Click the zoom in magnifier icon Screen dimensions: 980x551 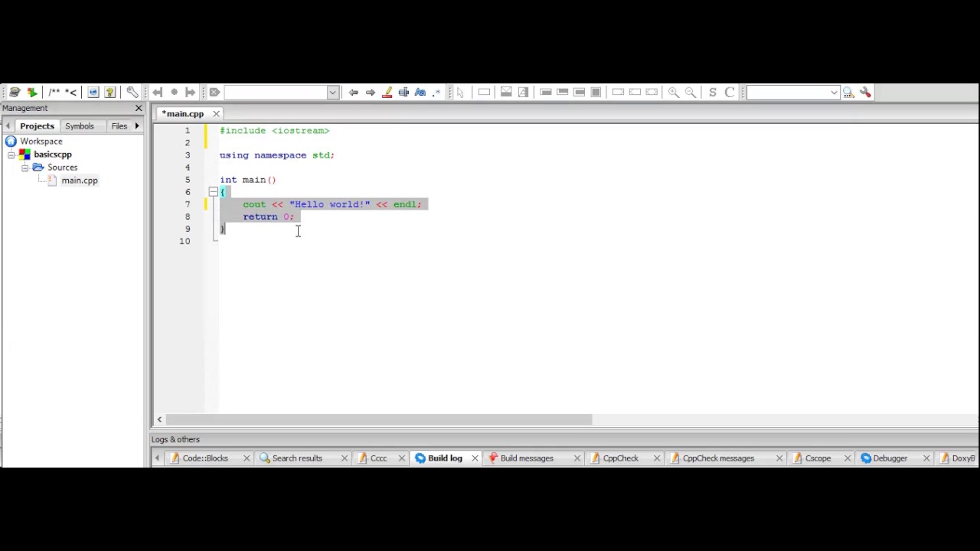pos(674,92)
